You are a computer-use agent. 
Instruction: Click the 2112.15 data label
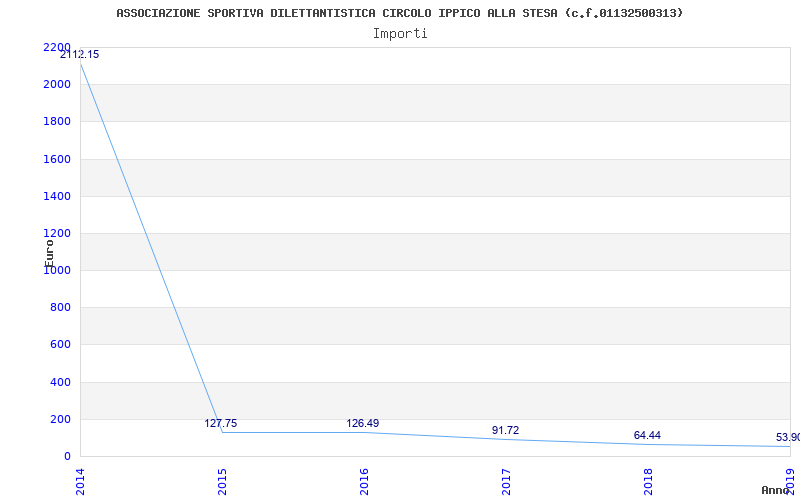80,55
